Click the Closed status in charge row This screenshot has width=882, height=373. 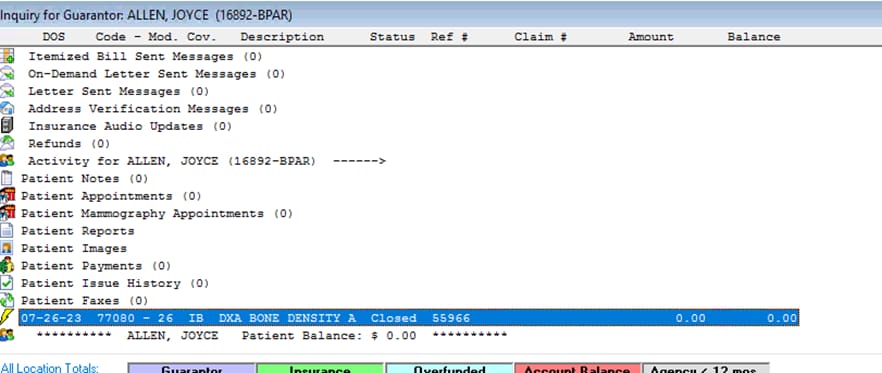pyautogui.click(x=393, y=318)
